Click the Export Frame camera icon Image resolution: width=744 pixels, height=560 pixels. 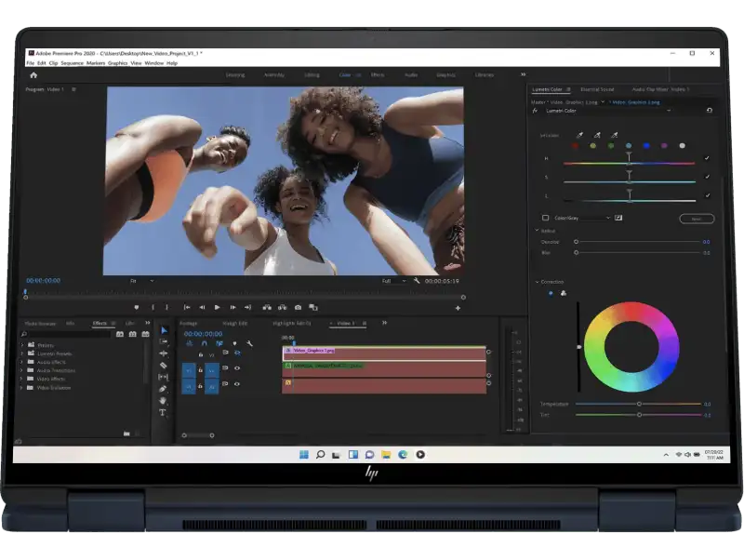point(298,307)
